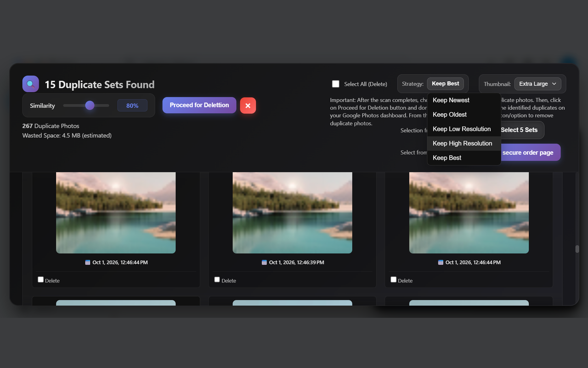Click the calendar icon beside 12:46:39 PM

click(264, 263)
